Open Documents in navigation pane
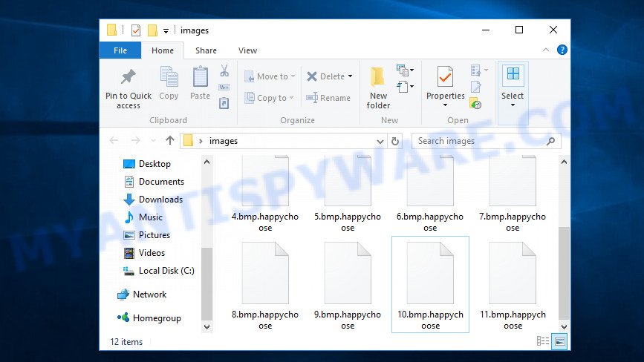 click(154, 182)
